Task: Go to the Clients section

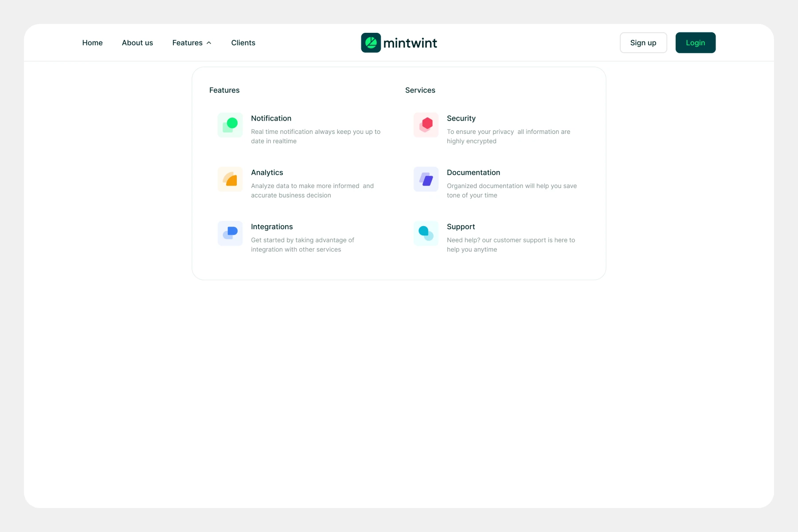Action: pos(243,43)
